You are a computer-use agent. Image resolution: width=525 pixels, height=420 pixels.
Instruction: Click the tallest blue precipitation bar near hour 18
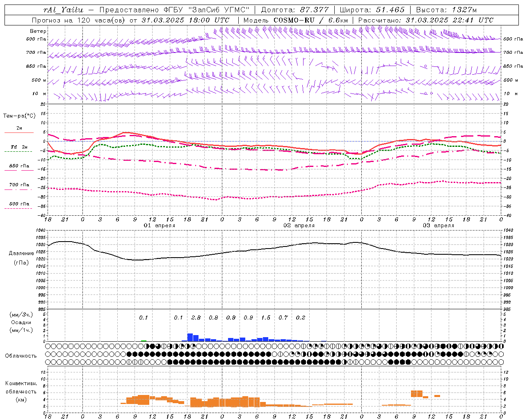[190, 337]
